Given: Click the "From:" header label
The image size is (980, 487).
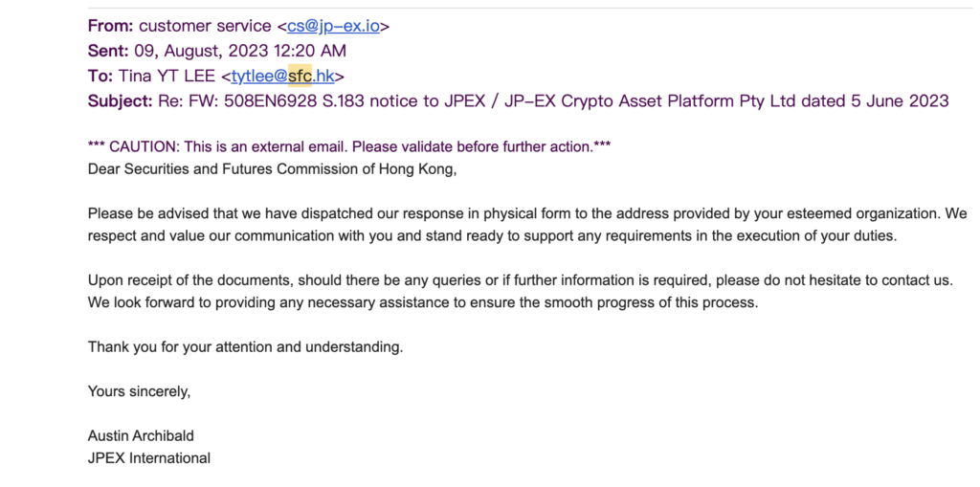Looking at the screenshot, I should 110,26.
